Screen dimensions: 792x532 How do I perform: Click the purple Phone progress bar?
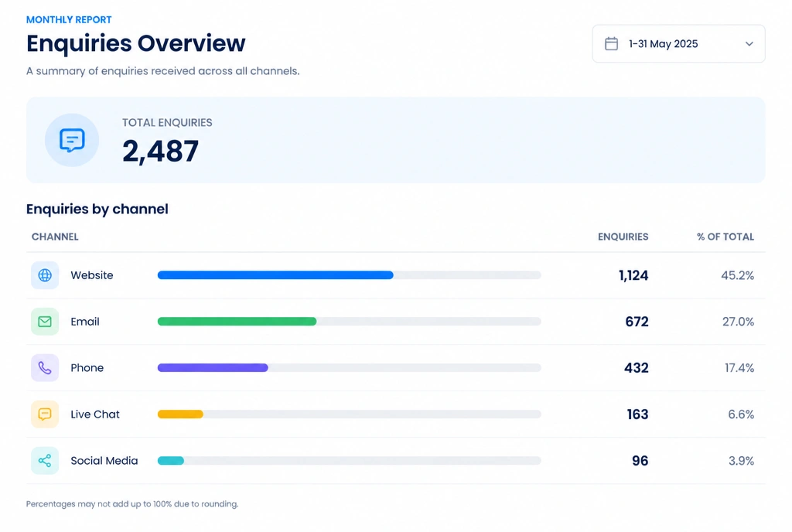pyautogui.click(x=213, y=368)
